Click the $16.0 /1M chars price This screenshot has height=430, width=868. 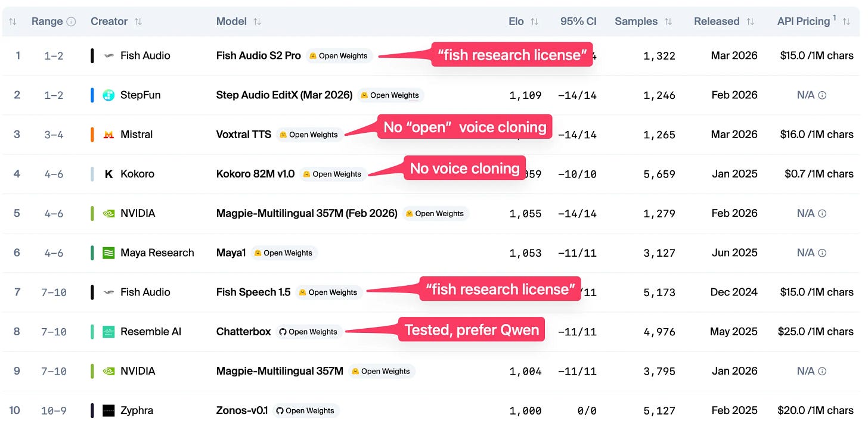(817, 135)
